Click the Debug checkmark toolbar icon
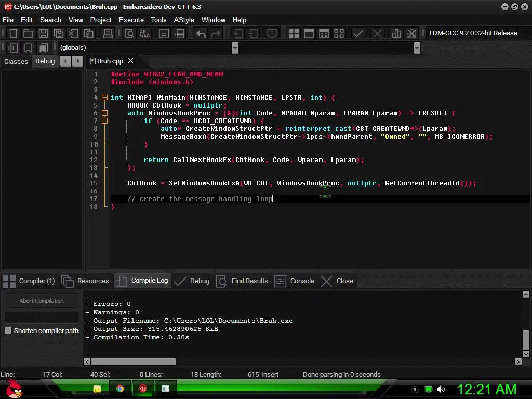This screenshot has height=399, width=532. [x=358, y=33]
